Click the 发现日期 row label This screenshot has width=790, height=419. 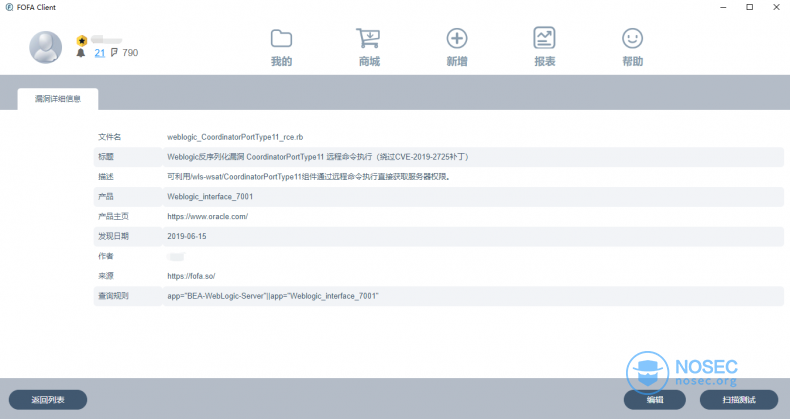(113, 236)
